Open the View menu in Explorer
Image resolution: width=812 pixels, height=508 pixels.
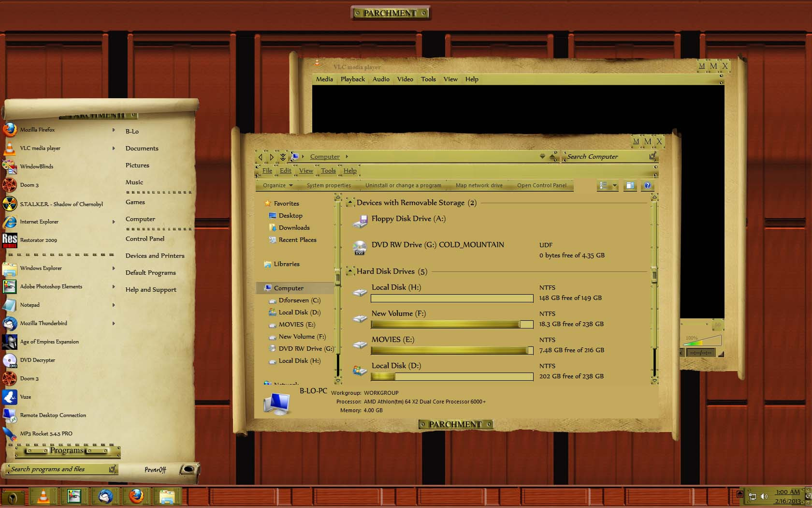click(306, 171)
